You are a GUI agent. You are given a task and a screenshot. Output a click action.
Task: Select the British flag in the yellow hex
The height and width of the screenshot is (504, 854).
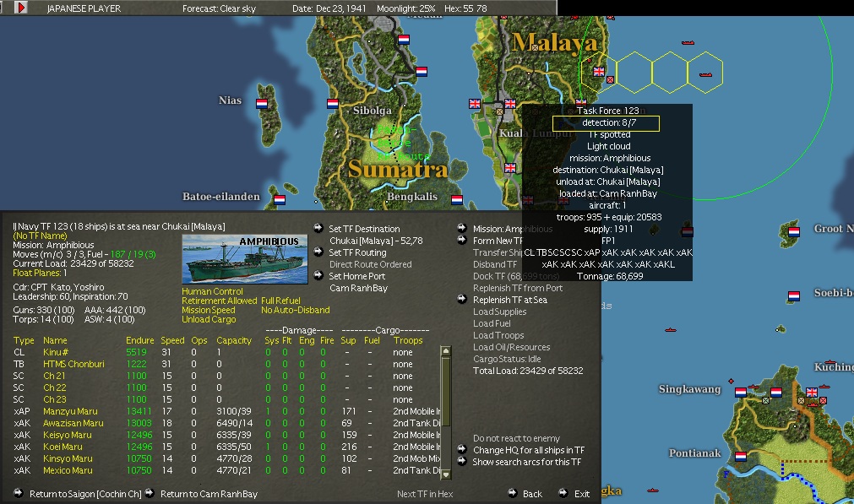click(x=599, y=71)
